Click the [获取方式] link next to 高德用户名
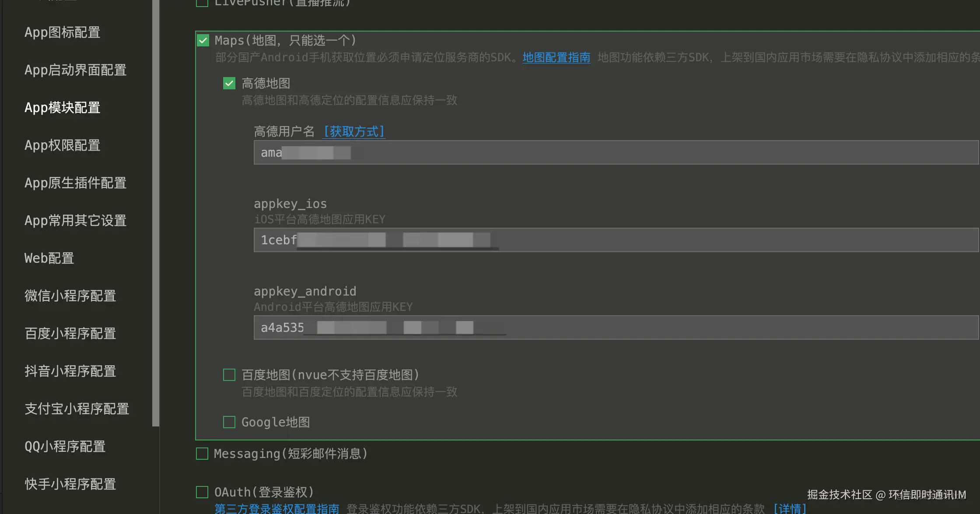This screenshot has width=980, height=514. pyautogui.click(x=353, y=131)
